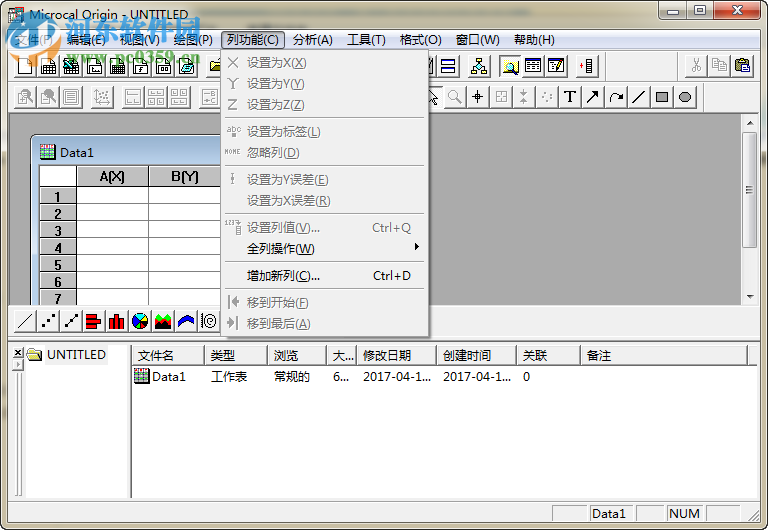
Task: Click the tiled windows toolbar icon
Action: [x=448, y=66]
